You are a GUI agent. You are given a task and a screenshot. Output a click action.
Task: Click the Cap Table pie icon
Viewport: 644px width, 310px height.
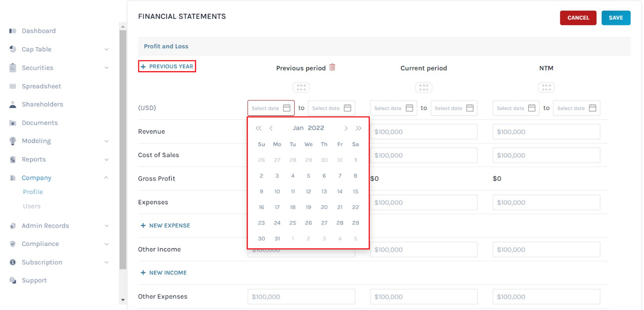tap(13, 49)
